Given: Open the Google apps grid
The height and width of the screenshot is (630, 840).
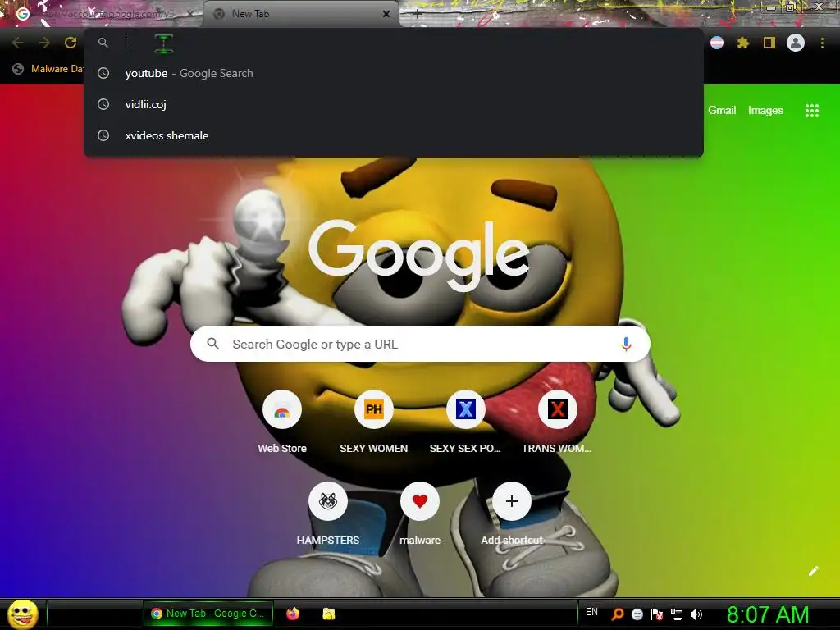Looking at the screenshot, I should tap(811, 111).
